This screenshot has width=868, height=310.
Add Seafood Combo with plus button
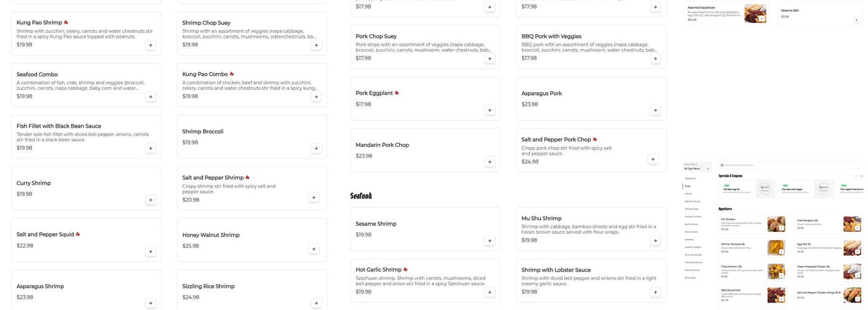(151, 97)
